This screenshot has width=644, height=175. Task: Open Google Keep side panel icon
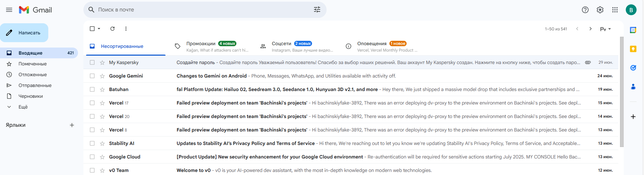633,49
